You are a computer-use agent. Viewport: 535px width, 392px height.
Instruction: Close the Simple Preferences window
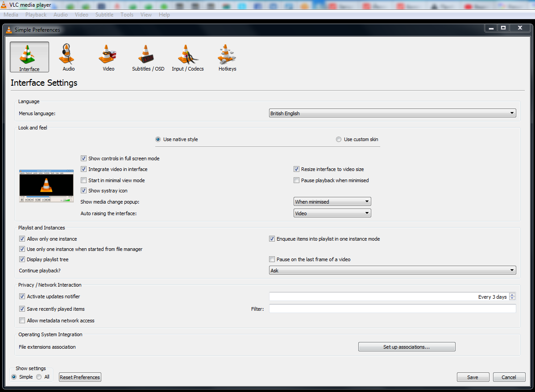pos(520,28)
